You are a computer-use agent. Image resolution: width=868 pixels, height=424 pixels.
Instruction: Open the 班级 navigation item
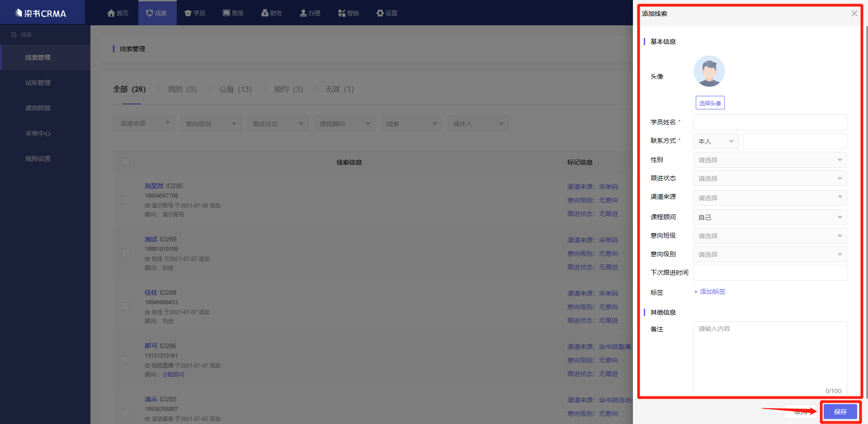pyautogui.click(x=233, y=13)
